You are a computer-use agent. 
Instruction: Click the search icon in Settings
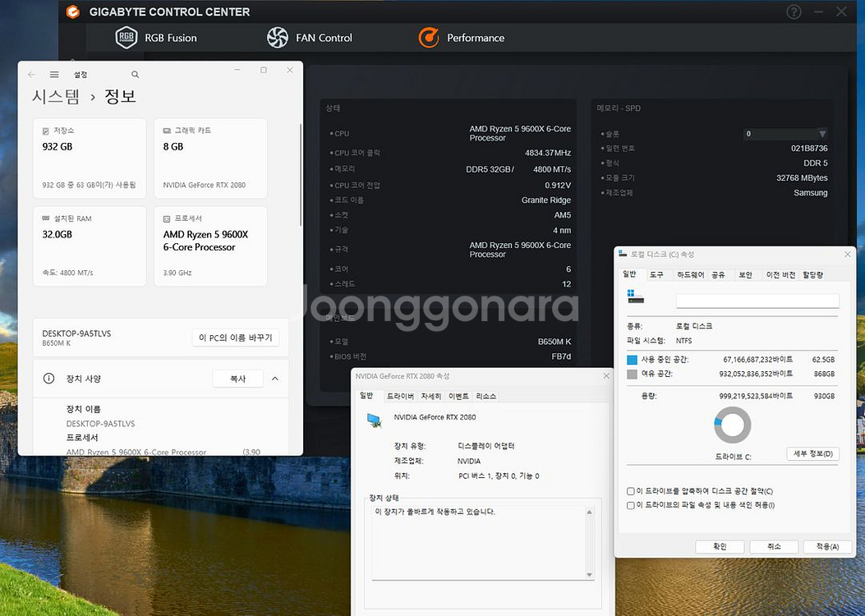coord(136,75)
